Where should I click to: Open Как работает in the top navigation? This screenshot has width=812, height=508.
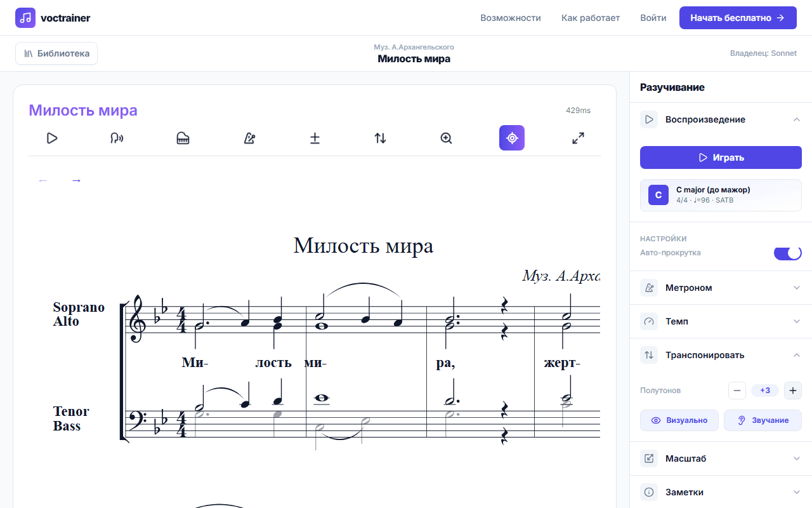[x=591, y=18]
